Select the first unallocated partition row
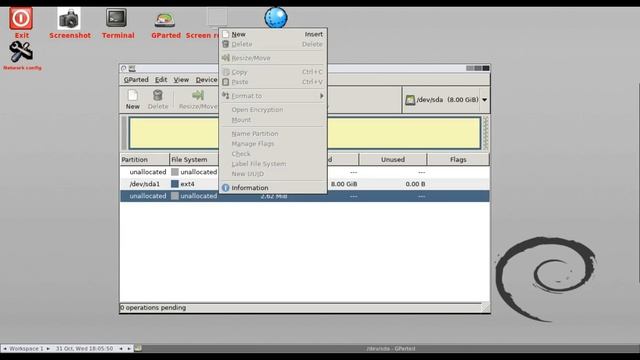This screenshot has width=640, height=360. [x=304, y=172]
